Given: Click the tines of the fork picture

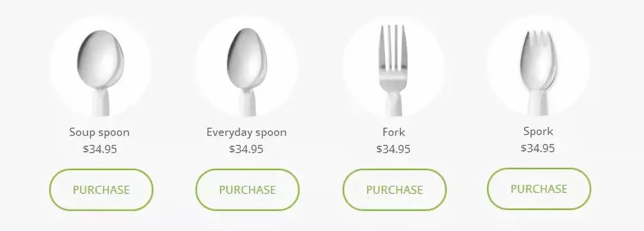Looking at the screenshot, I should pyautogui.click(x=393, y=45).
